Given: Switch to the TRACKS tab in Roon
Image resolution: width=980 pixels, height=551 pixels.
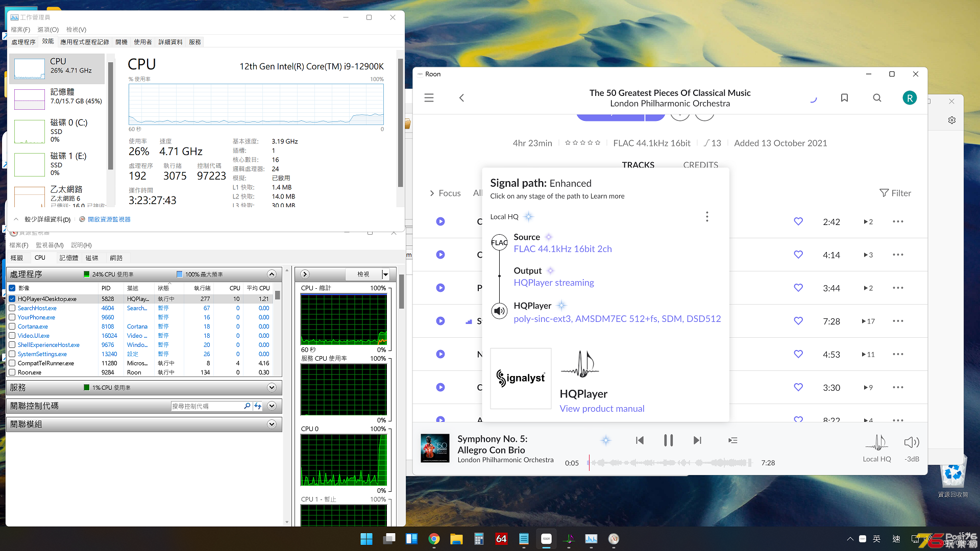Looking at the screenshot, I should click(638, 164).
